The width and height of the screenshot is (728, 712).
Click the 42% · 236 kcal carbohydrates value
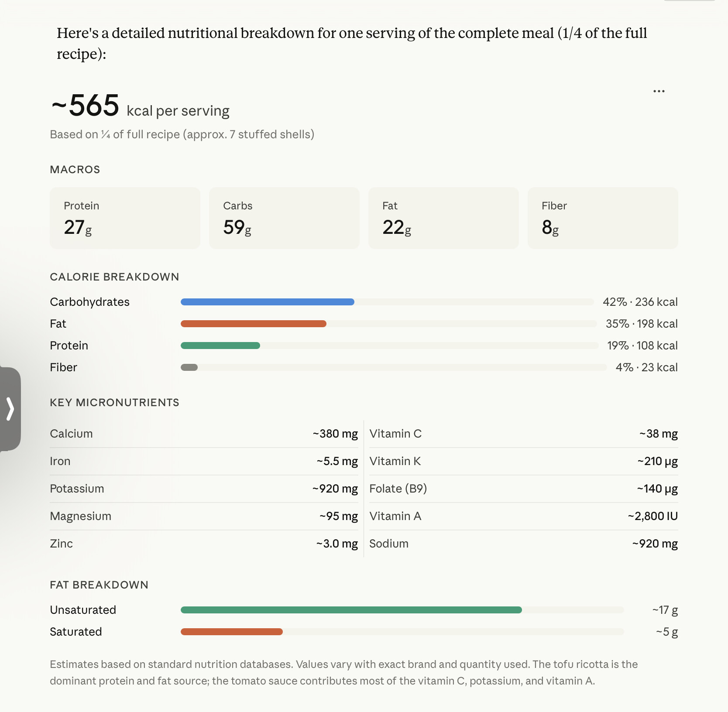(x=640, y=302)
